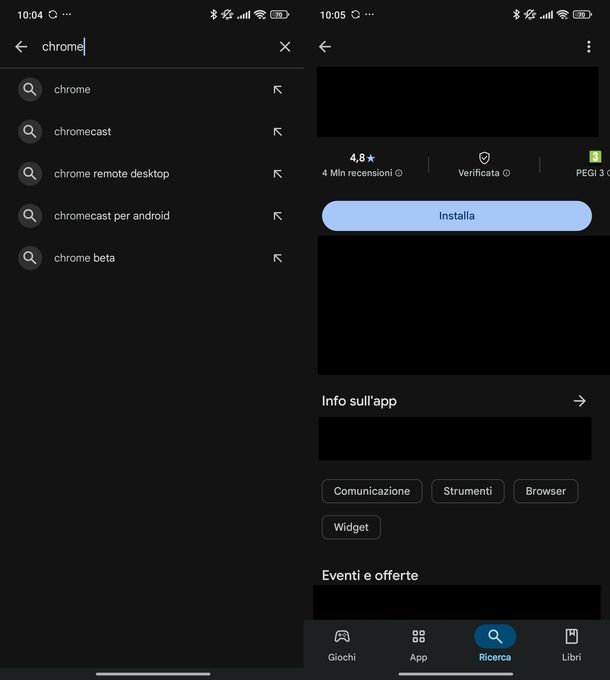Click into the search field containing chrome
The height and width of the screenshot is (680, 610).
click(154, 46)
